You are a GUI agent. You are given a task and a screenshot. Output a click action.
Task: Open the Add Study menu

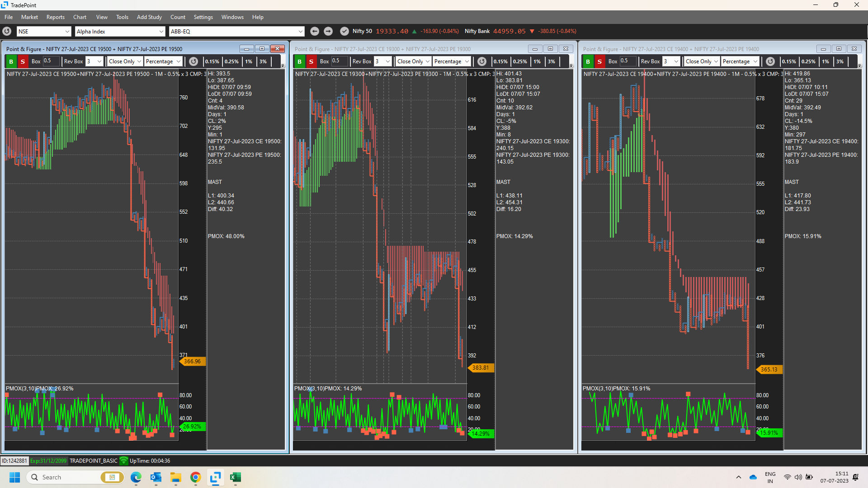coord(149,17)
